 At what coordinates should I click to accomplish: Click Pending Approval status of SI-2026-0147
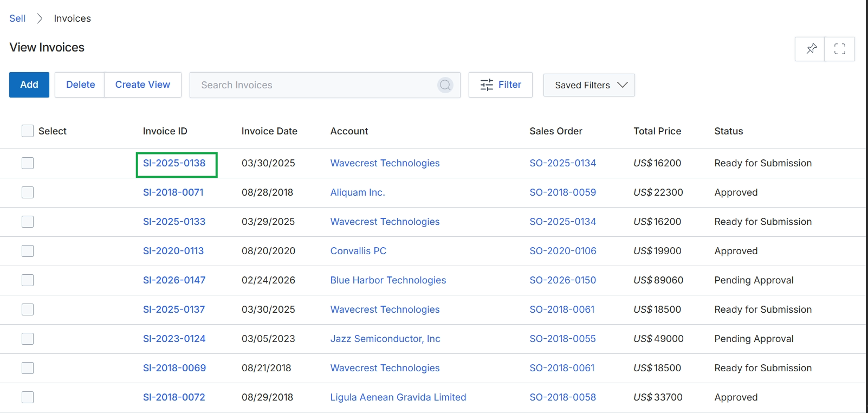pos(754,280)
